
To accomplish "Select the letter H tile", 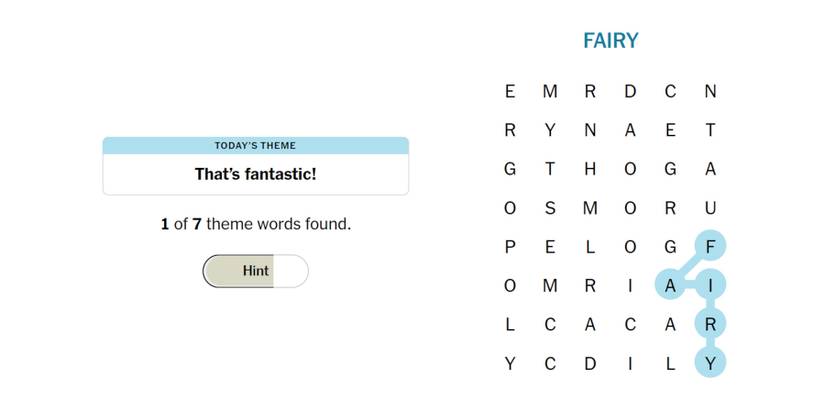I will pos(590,169).
